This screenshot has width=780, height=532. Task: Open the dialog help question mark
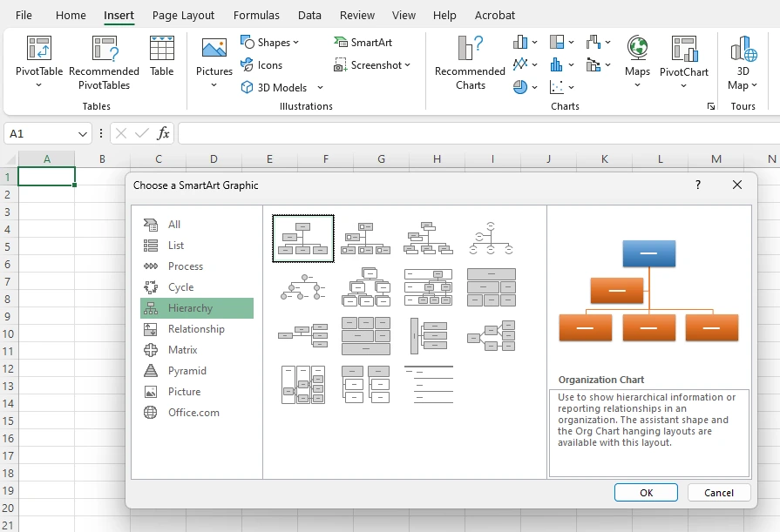(x=698, y=185)
